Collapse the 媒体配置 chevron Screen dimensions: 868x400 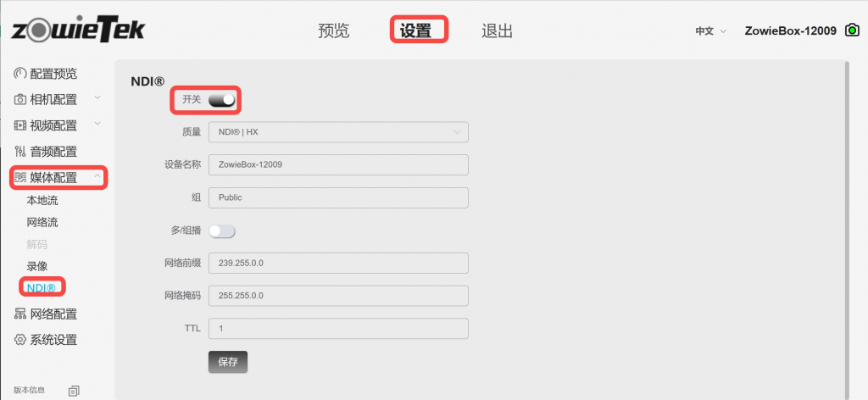point(97,176)
